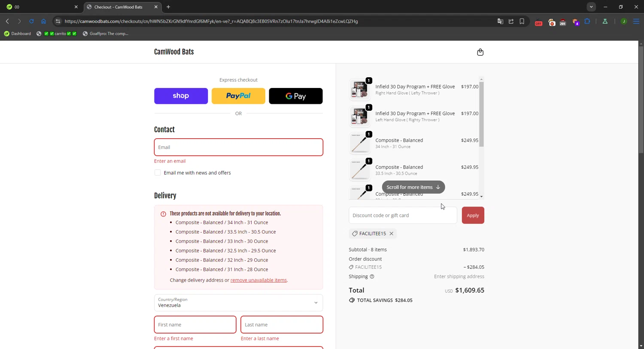Click the browser address bar URL
This screenshot has width=644, height=349.
pyautogui.click(x=211, y=21)
